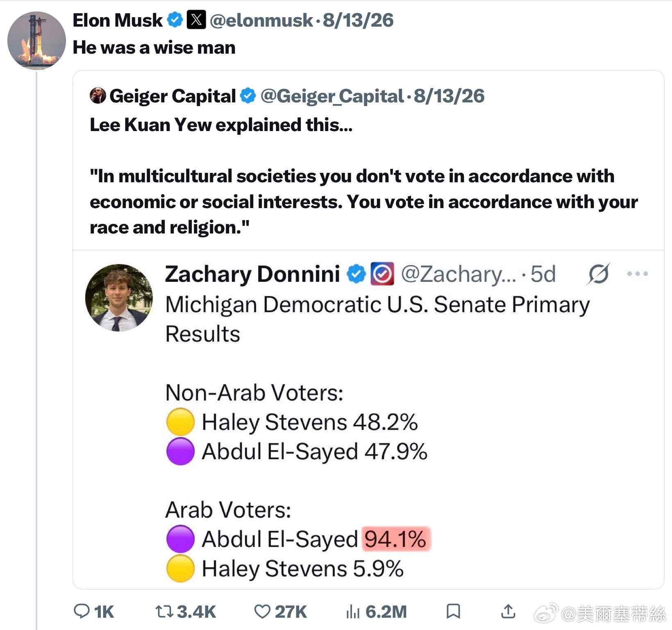Open the quoted Lee Kuan Yew tweet text
Screen dimensions: 672x630
click(364, 176)
